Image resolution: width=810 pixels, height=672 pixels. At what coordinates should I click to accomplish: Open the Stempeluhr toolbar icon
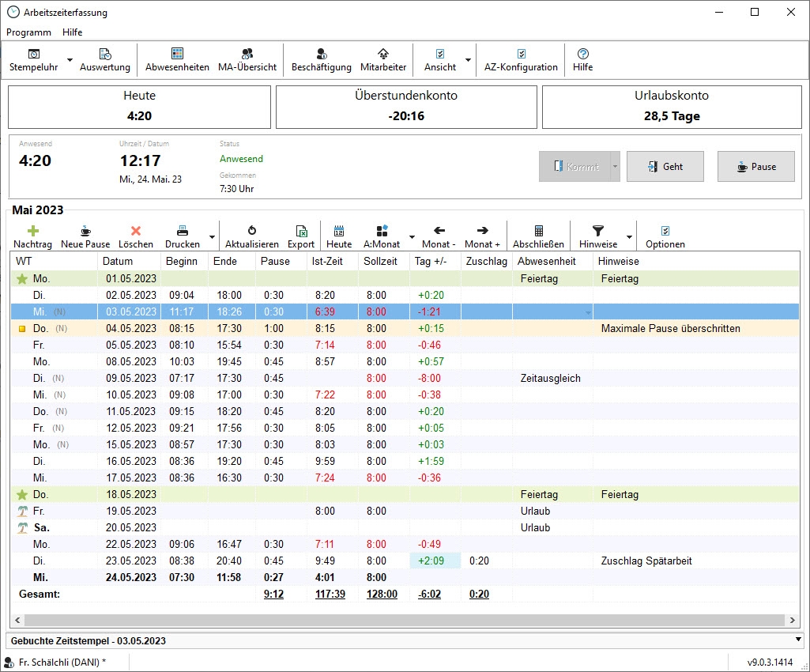pyautogui.click(x=34, y=59)
